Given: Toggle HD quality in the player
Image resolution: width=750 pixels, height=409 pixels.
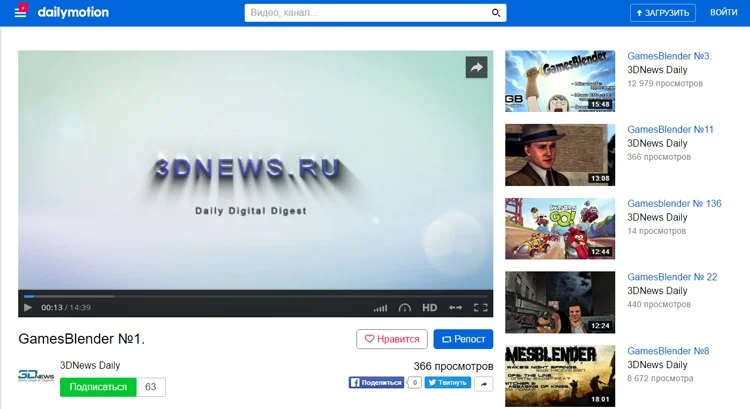Looking at the screenshot, I should click(430, 308).
